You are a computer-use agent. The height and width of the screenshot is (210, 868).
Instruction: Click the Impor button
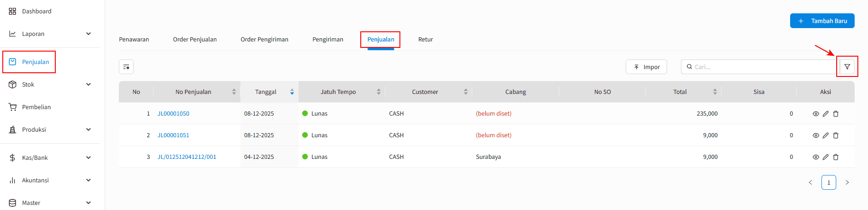(x=646, y=67)
